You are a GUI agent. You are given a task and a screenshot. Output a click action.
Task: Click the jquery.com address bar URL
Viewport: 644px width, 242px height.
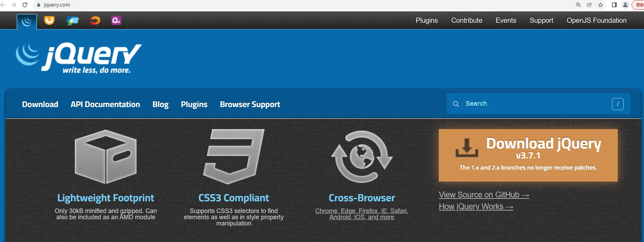click(x=57, y=5)
